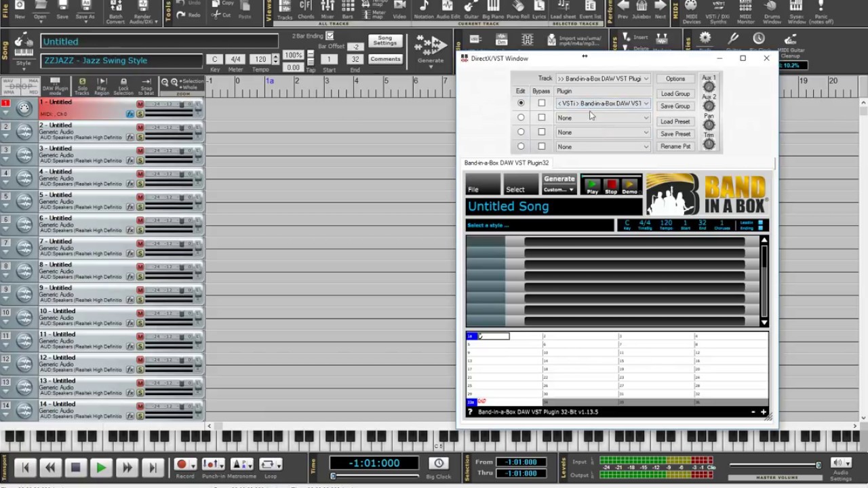Open the Chords view
Image resolution: width=868 pixels, height=488 pixels.
[x=306, y=9]
